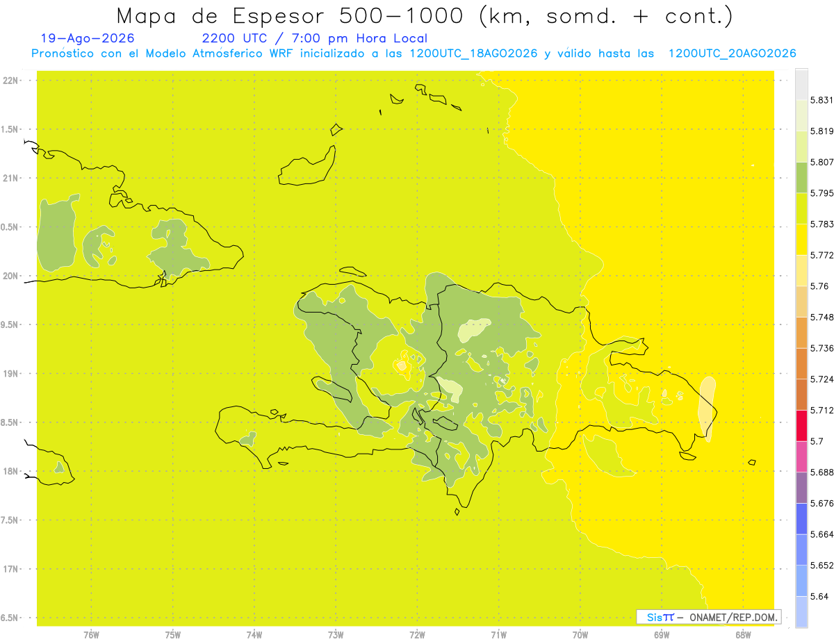
Task: Click the legend value '5.652'
Action: click(822, 565)
